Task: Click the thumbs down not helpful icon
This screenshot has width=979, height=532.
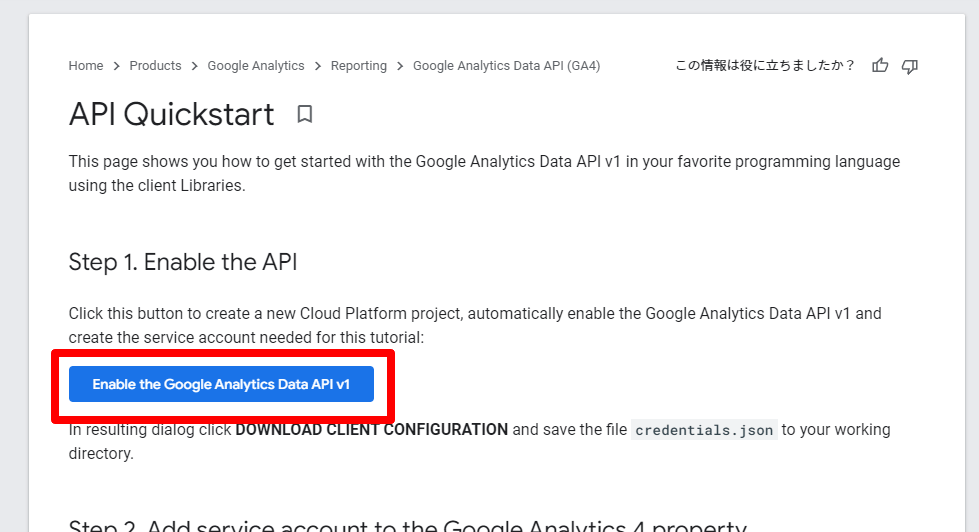Action: click(x=909, y=66)
